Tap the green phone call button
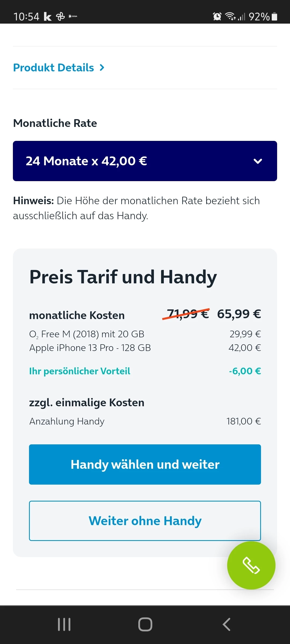Screen dimensions: 290x644 [251, 565]
